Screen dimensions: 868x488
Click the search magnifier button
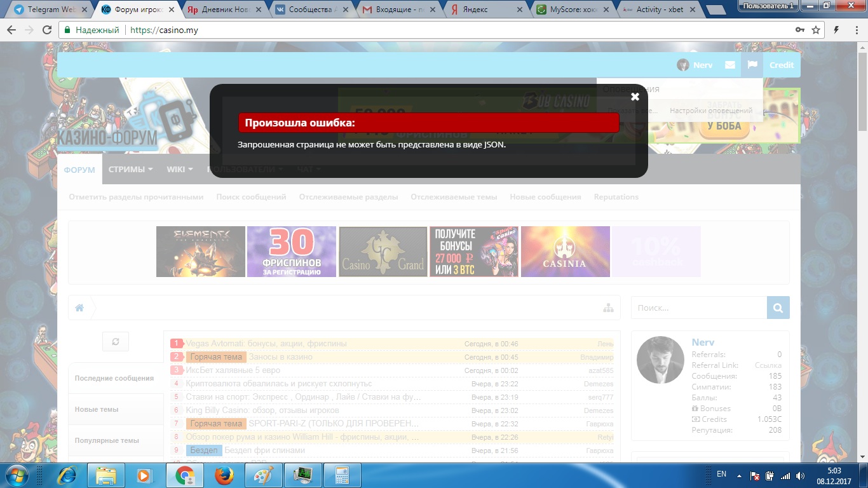pos(778,308)
